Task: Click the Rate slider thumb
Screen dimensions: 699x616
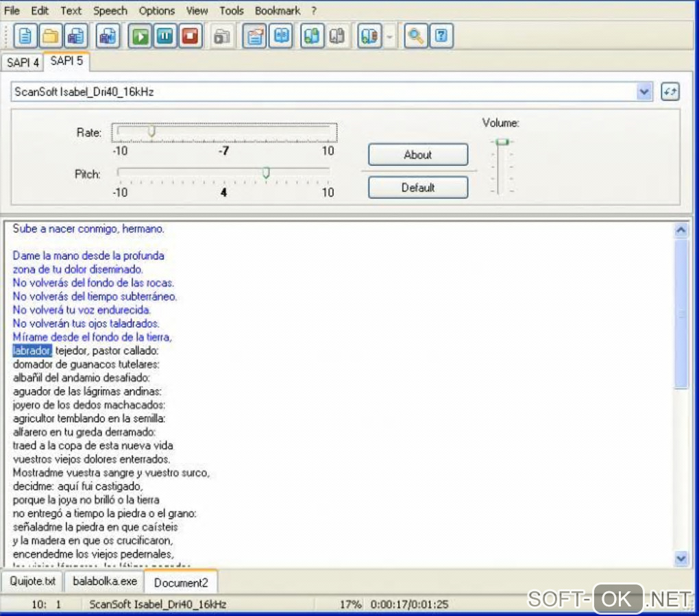Action: [x=151, y=131]
